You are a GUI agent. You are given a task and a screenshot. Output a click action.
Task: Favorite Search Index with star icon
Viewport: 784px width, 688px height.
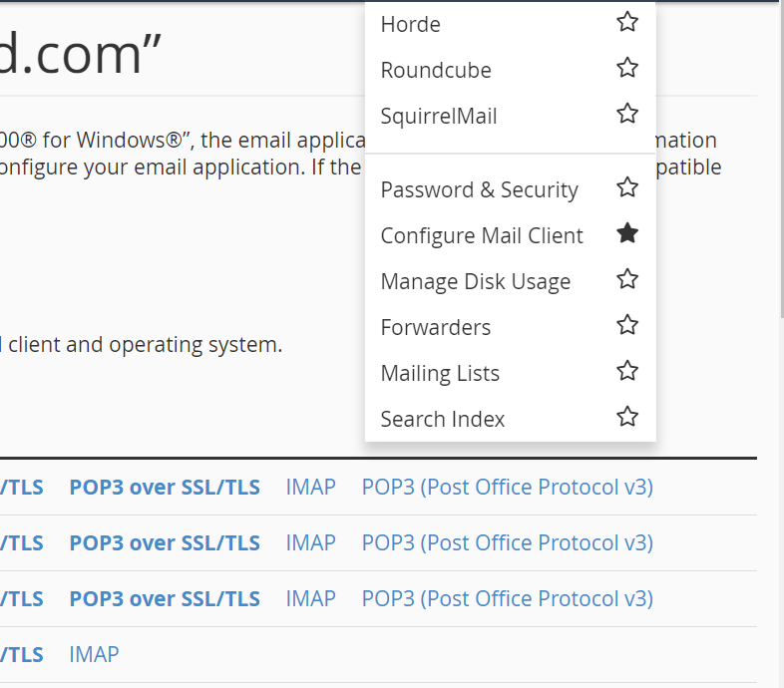click(x=626, y=417)
